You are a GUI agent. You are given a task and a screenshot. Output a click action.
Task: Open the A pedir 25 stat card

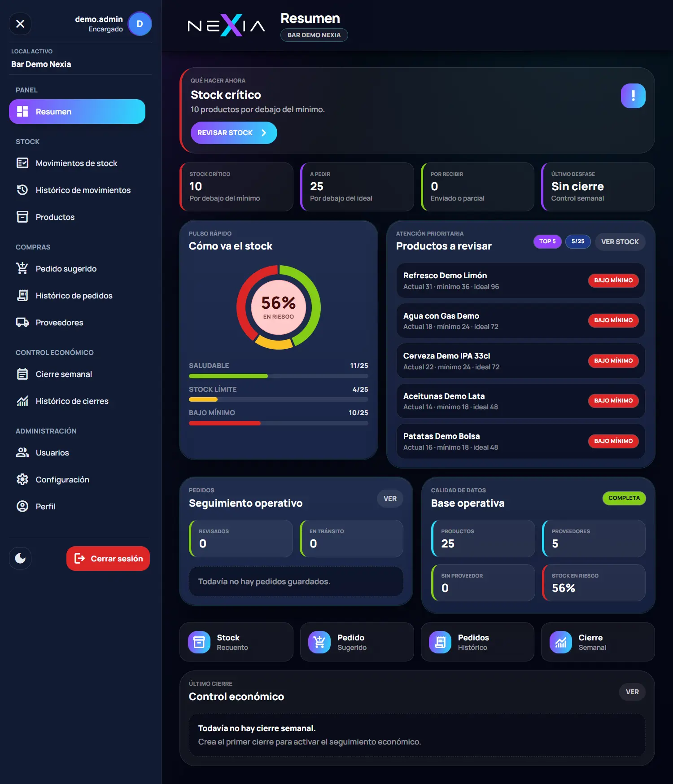click(x=357, y=187)
